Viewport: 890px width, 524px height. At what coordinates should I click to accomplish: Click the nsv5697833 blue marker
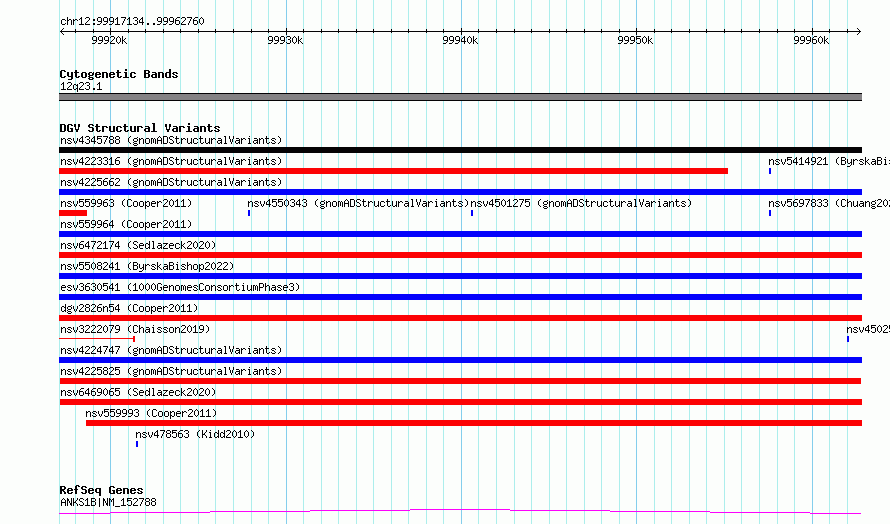[x=770, y=213]
